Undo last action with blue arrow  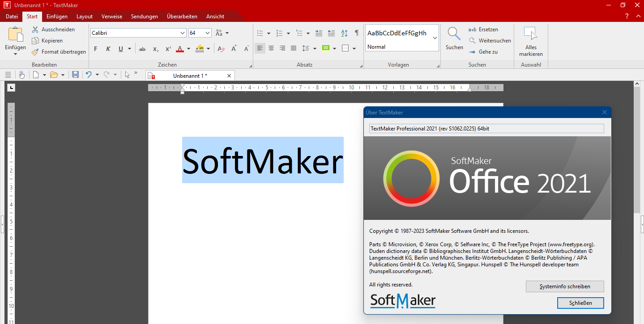89,75
